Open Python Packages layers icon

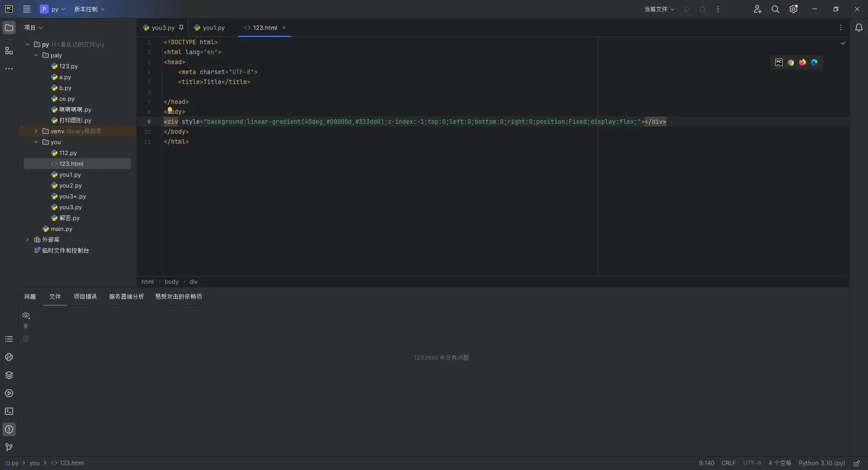9,375
